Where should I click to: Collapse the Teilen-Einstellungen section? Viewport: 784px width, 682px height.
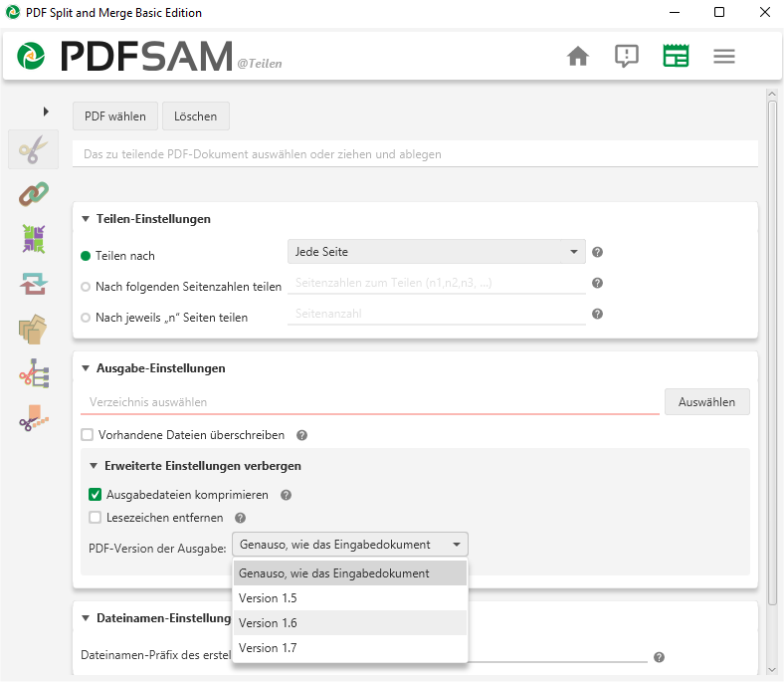pos(86,219)
